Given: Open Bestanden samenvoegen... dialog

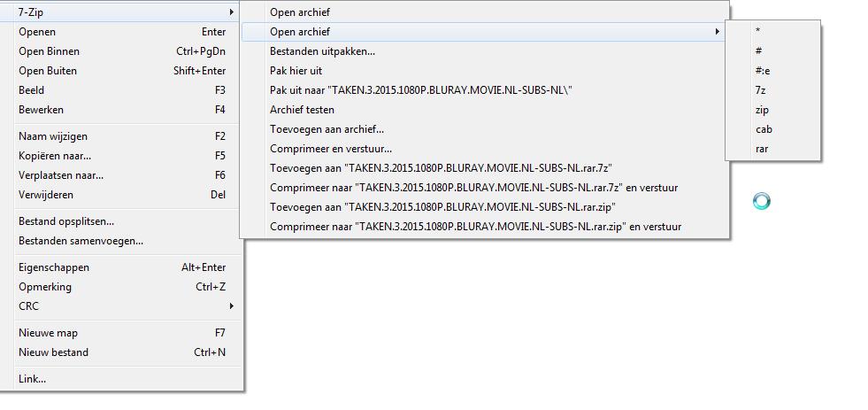Looking at the screenshot, I should coord(120,241).
